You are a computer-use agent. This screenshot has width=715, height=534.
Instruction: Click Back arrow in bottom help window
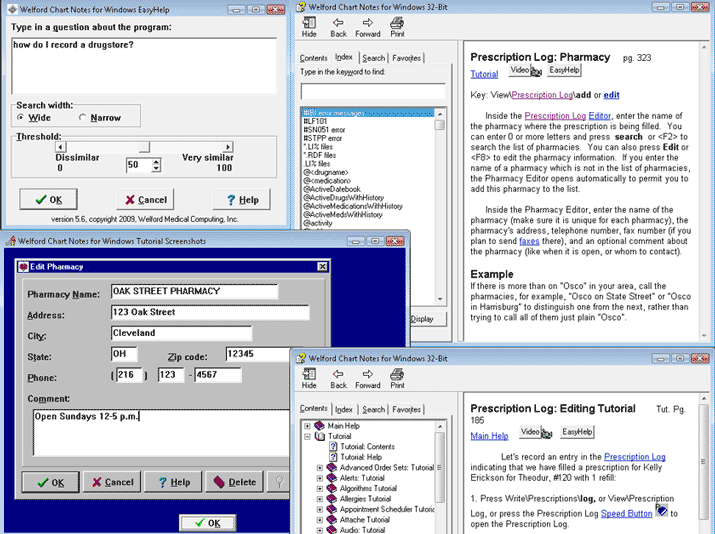(x=338, y=374)
